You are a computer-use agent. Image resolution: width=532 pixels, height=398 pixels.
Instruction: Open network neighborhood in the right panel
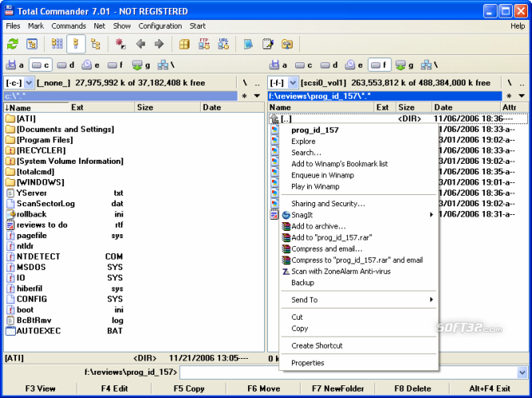click(x=430, y=65)
